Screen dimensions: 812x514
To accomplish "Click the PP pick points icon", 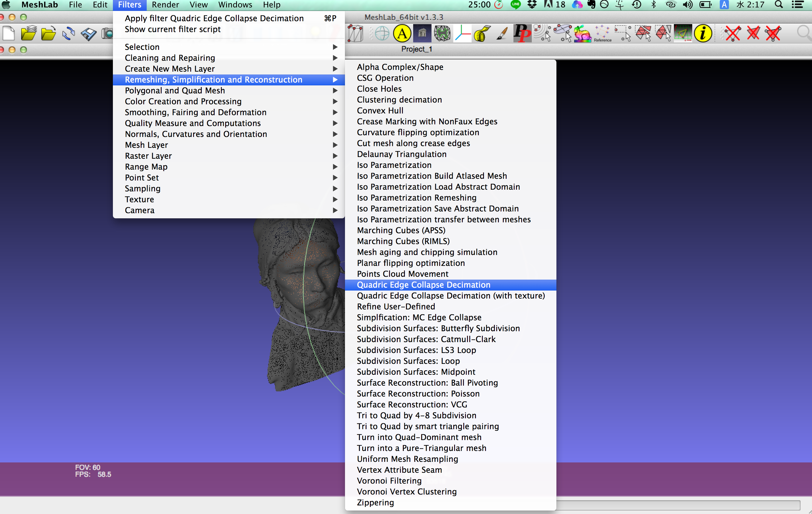I will (522, 34).
